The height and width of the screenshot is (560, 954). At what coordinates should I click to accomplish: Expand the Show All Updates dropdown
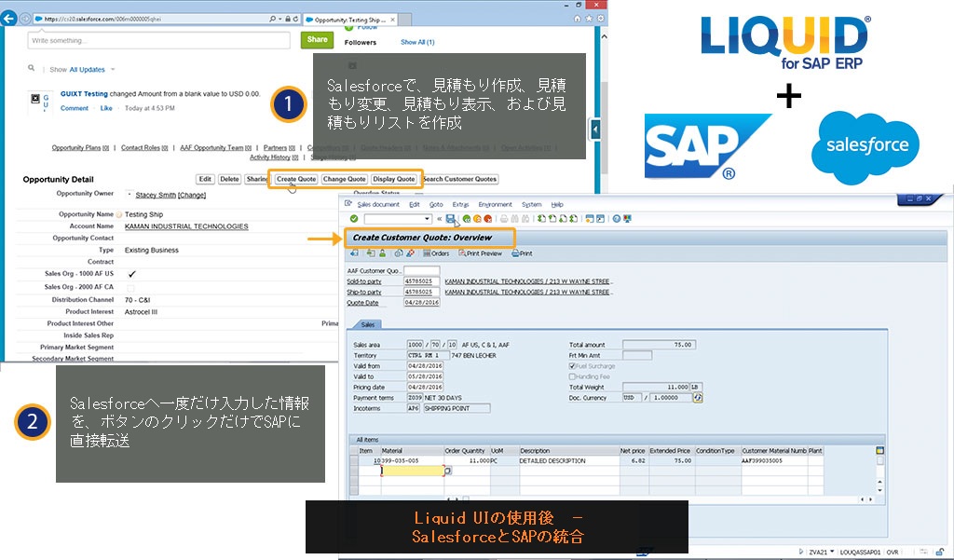pyautogui.click(x=113, y=70)
